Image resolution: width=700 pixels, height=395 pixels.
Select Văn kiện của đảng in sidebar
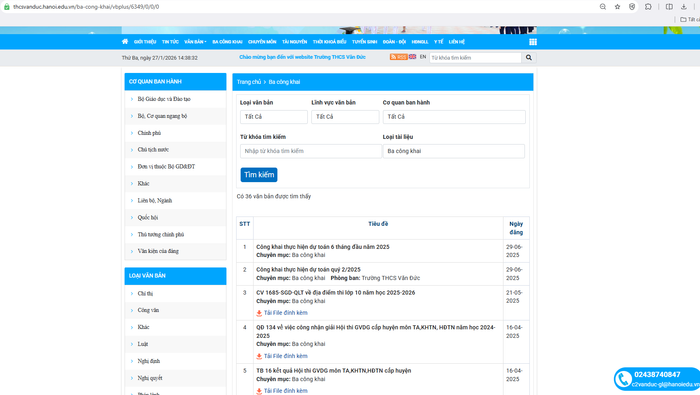(x=158, y=251)
